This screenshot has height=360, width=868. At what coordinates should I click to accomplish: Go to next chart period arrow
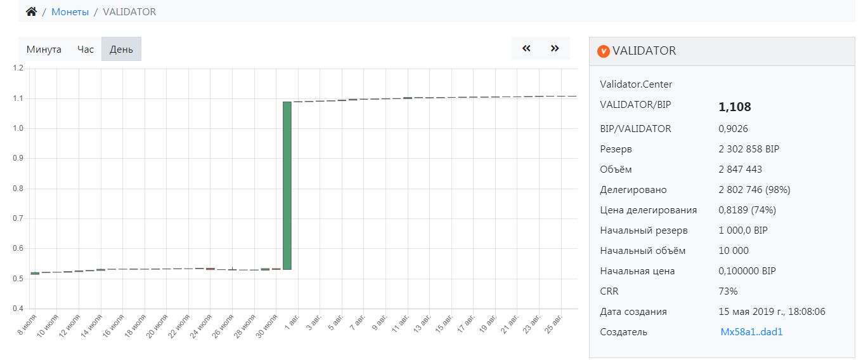pyautogui.click(x=555, y=48)
